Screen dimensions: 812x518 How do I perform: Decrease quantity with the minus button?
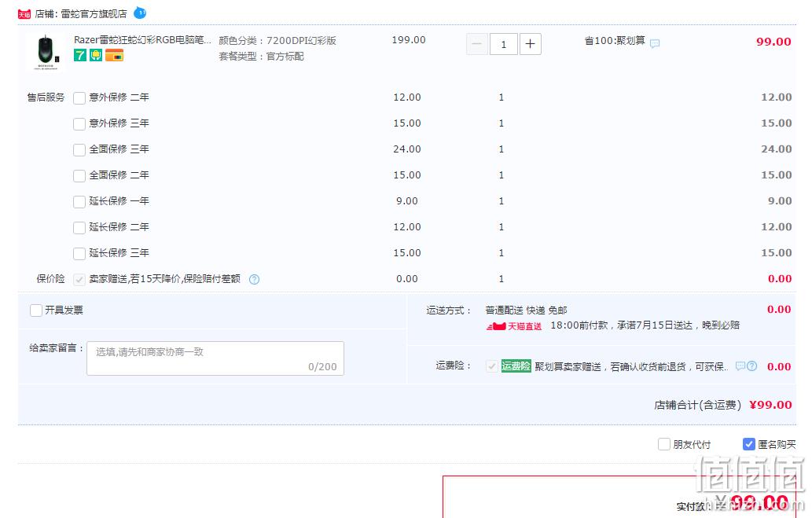[x=477, y=44]
